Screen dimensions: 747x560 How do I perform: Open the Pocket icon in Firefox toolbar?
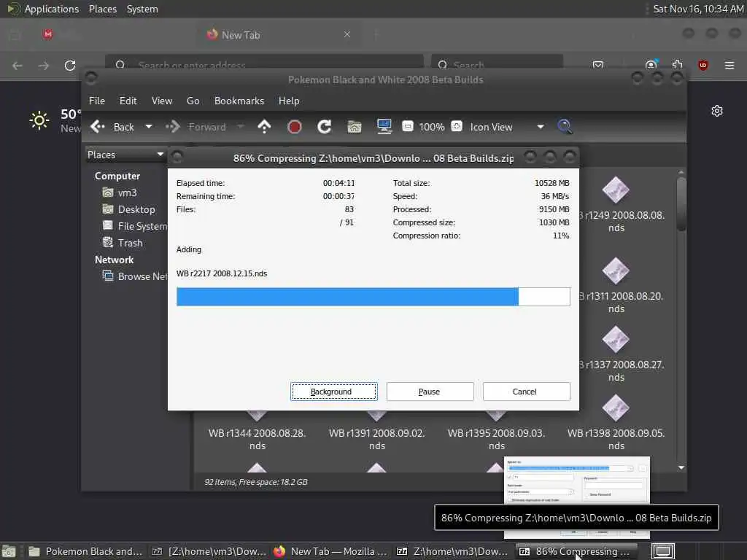coord(598,65)
